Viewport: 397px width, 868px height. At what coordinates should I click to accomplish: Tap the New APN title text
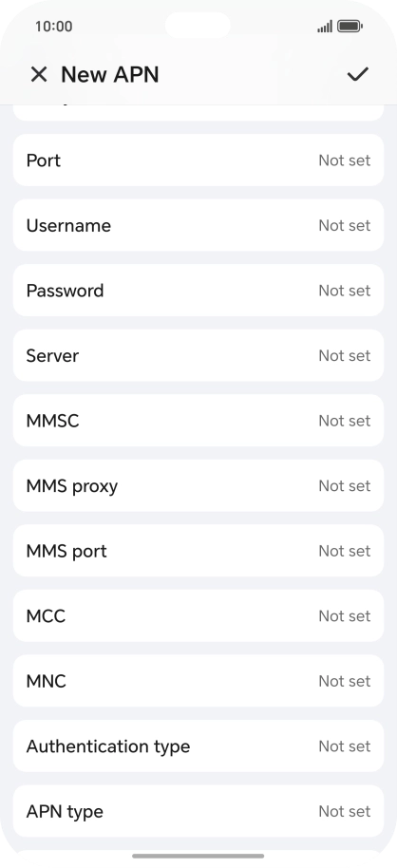pos(109,74)
